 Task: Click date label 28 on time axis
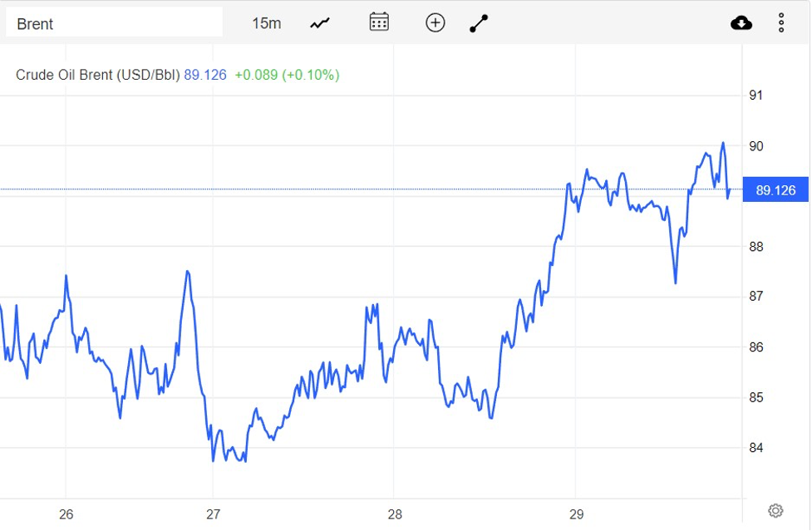coord(395,514)
